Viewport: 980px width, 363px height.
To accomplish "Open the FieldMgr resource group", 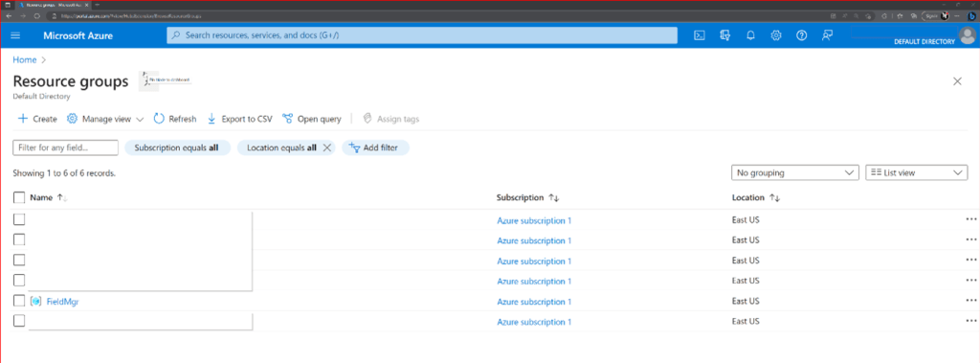I will pyautogui.click(x=62, y=302).
